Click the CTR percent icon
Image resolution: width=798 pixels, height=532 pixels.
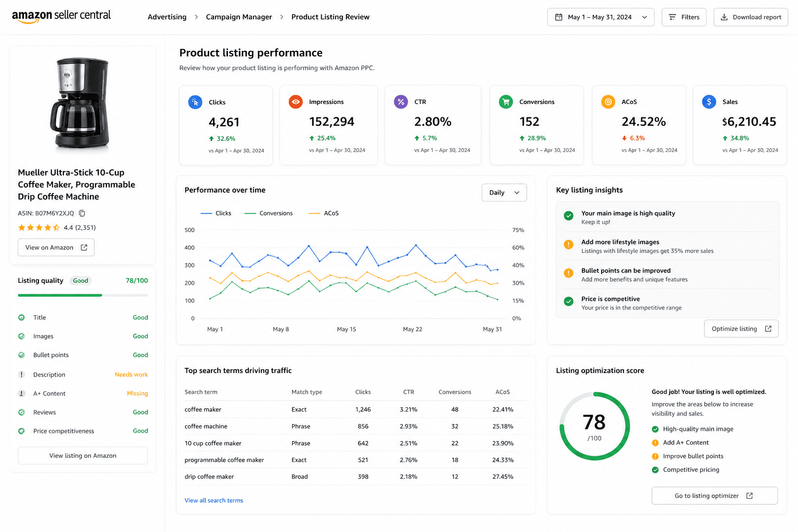[x=401, y=102]
